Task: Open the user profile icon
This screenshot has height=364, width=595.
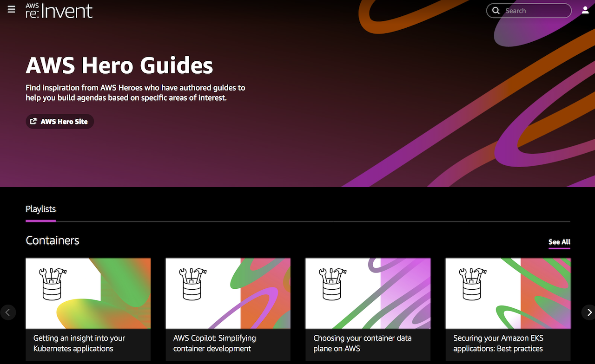Action: point(585,10)
